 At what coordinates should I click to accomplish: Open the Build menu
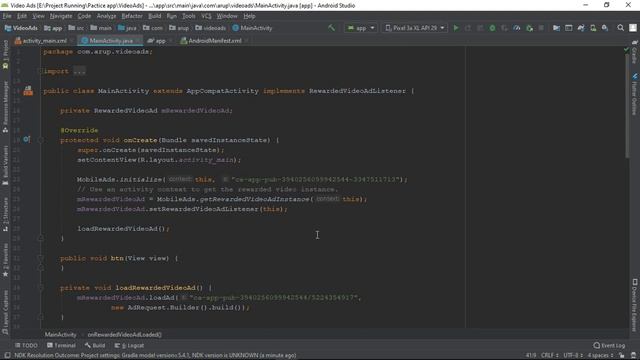tap(154, 16)
